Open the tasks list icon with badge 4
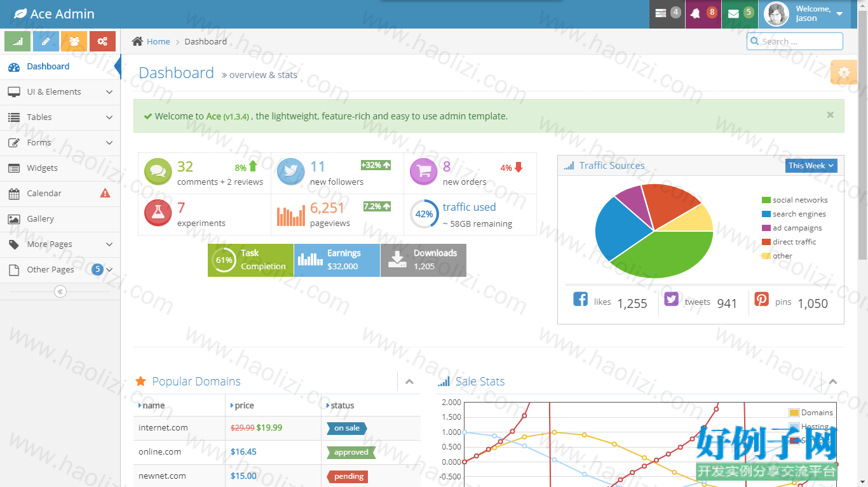Viewport: 868px width, 487px height. 667,14
